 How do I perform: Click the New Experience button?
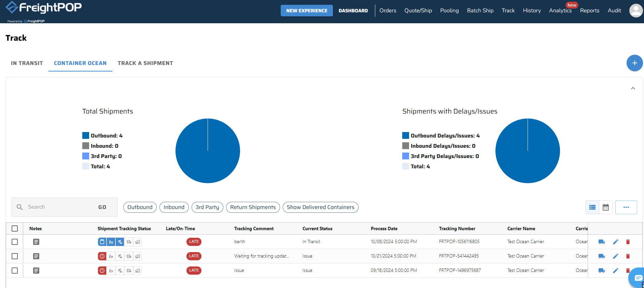(x=307, y=11)
